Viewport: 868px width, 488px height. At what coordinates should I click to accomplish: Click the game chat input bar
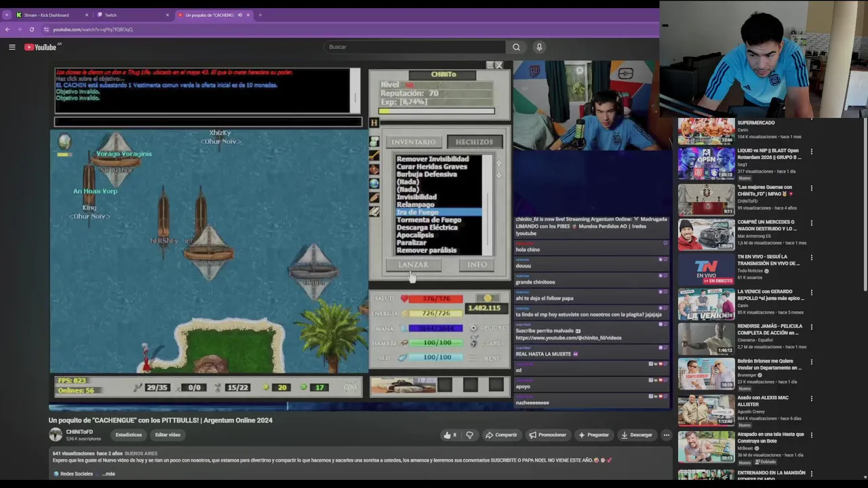tap(208, 122)
